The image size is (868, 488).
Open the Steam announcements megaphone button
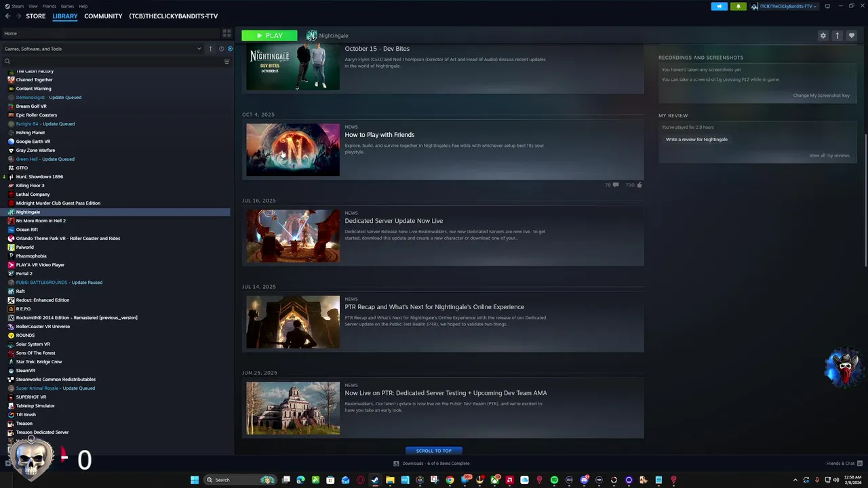pyautogui.click(x=719, y=6)
